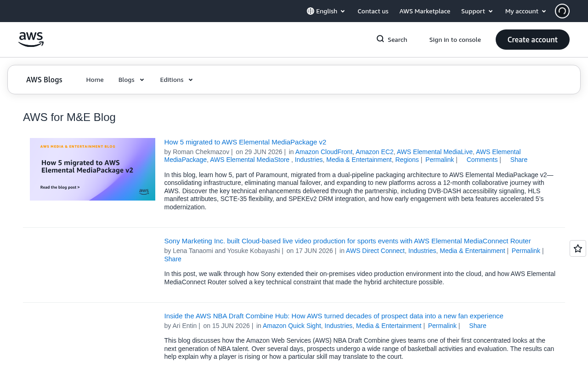The image size is (588, 368).
Task: Click the Create account button
Action: click(532, 40)
